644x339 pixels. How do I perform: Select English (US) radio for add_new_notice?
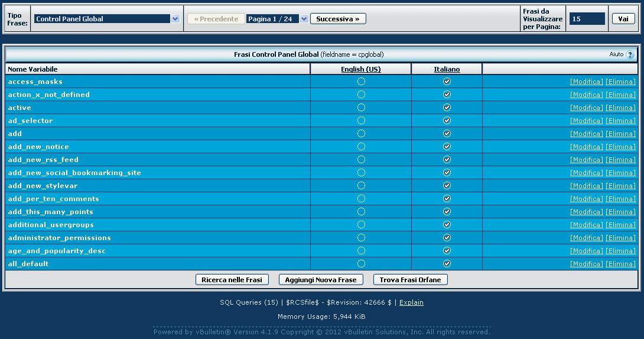[361, 147]
